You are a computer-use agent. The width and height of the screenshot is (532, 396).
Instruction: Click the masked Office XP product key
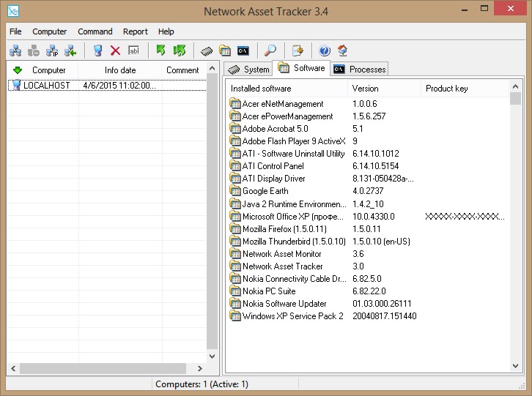[x=465, y=217]
